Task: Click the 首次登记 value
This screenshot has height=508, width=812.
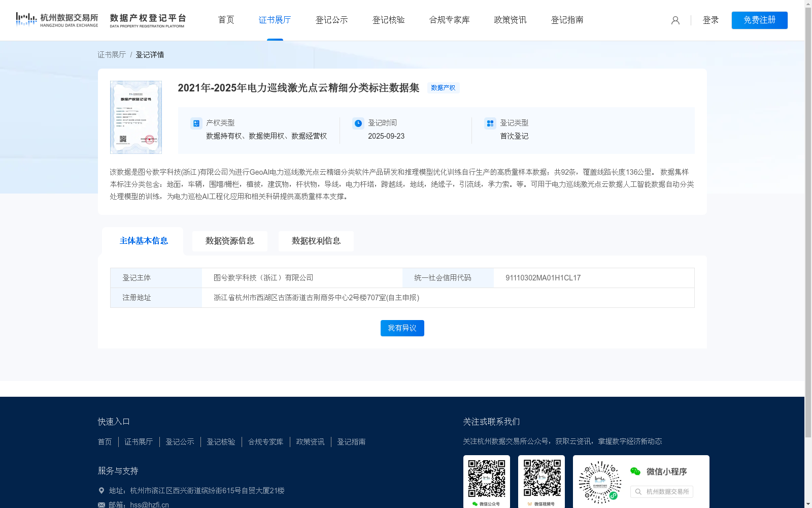Action: 514,136
